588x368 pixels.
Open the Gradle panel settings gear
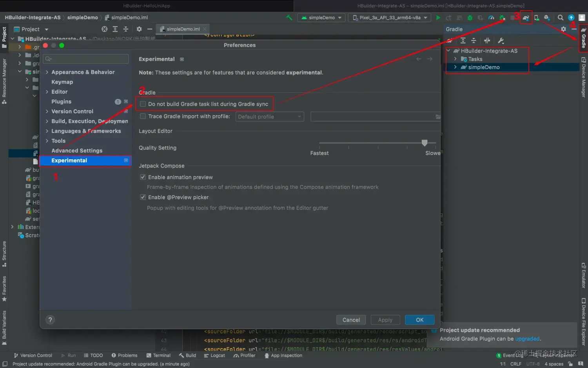pyautogui.click(x=563, y=29)
